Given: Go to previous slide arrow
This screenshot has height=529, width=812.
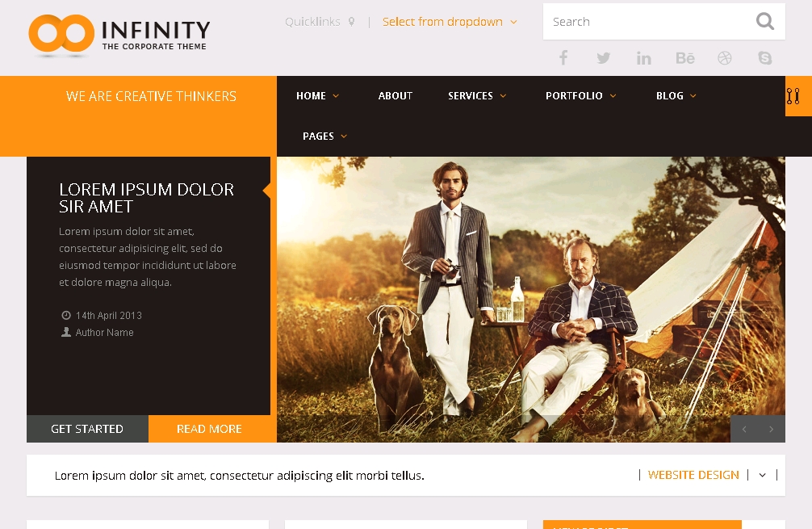Looking at the screenshot, I should 744,429.
